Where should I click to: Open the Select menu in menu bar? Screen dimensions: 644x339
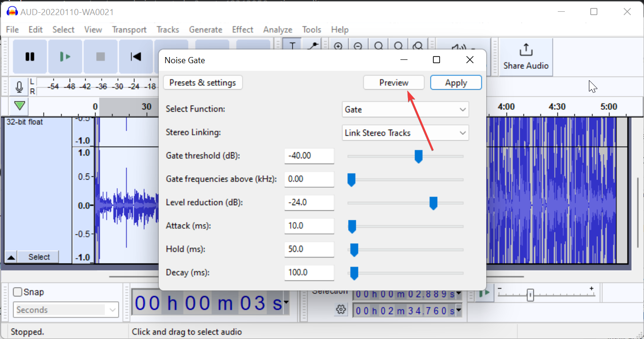coord(63,29)
